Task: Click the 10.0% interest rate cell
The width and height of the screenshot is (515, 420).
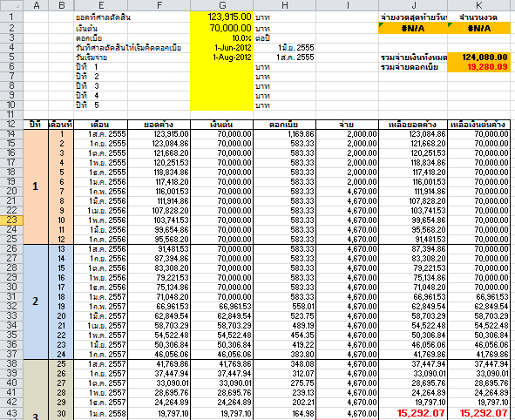Action: pyautogui.click(x=221, y=38)
